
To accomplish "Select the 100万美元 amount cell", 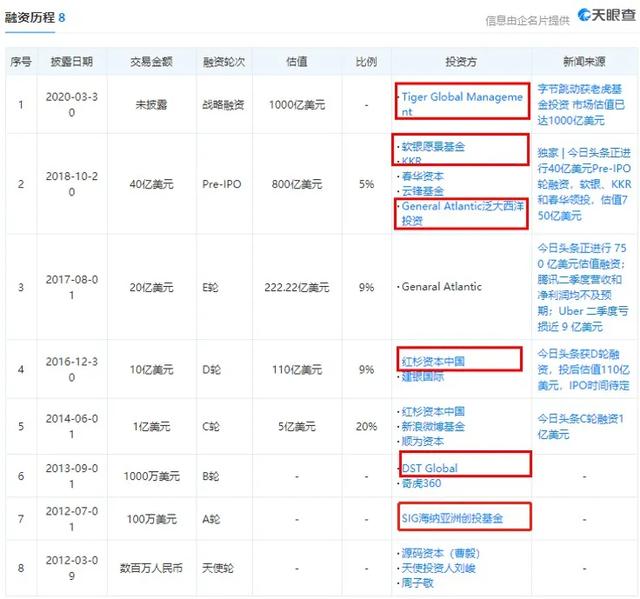I will click(x=151, y=519).
